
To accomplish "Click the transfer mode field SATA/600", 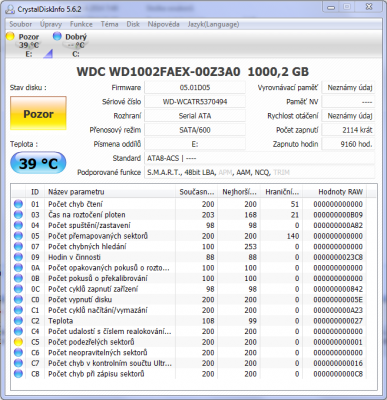I will coord(195,130).
